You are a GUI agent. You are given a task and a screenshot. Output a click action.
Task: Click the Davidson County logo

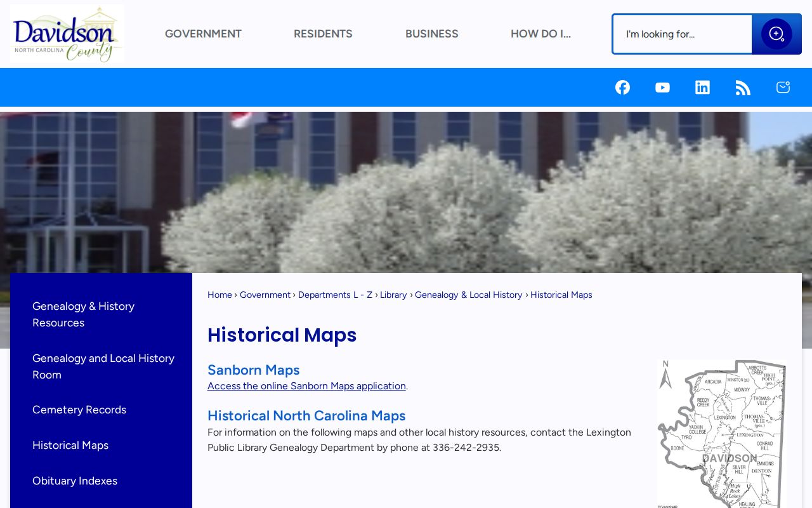[67, 34]
